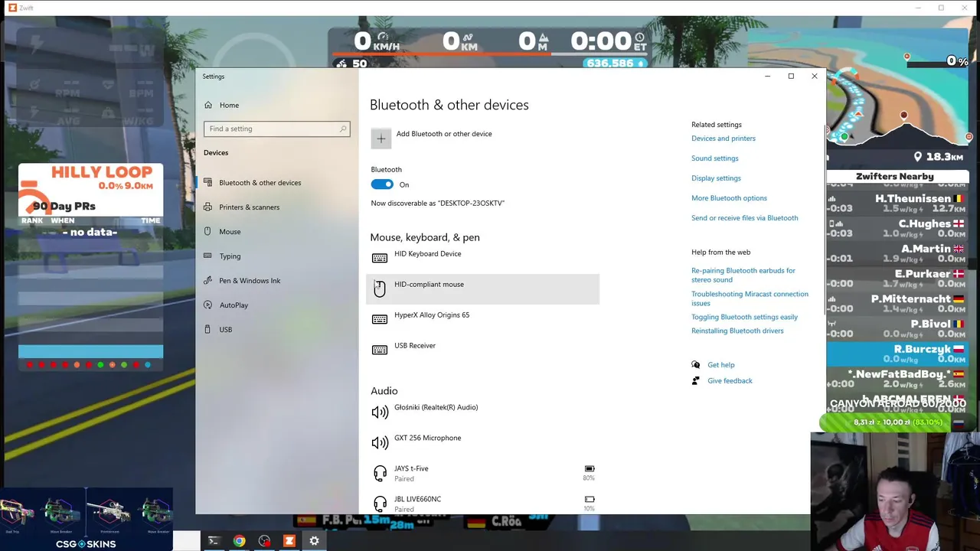Select the JAYS t-Five paired headset
The image size is (980, 551).
coord(482,473)
